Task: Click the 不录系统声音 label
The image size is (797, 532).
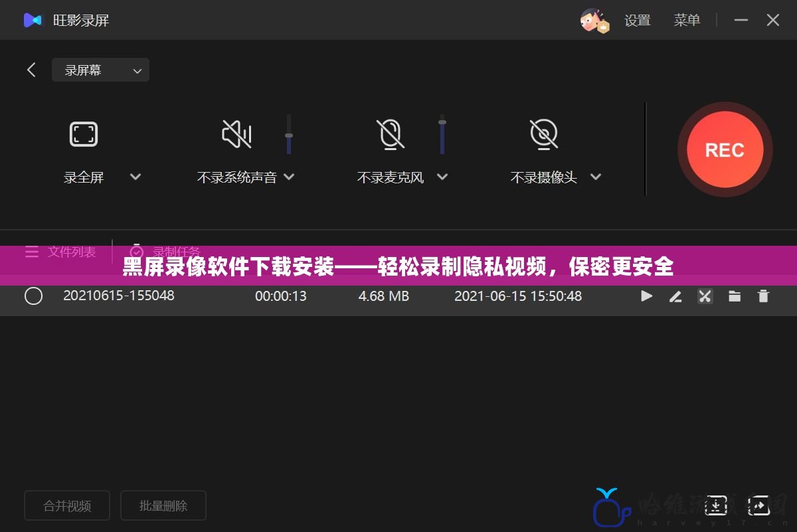Action: 236,177
